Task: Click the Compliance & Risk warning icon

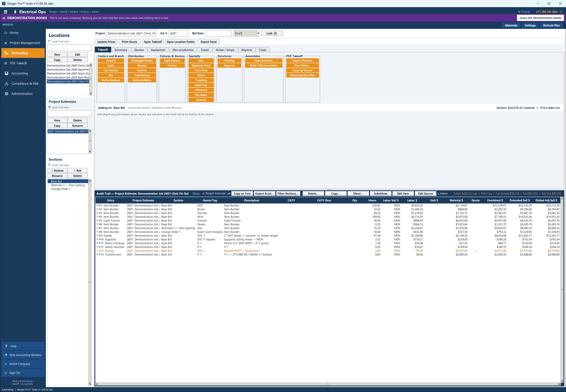Action: (x=6, y=84)
